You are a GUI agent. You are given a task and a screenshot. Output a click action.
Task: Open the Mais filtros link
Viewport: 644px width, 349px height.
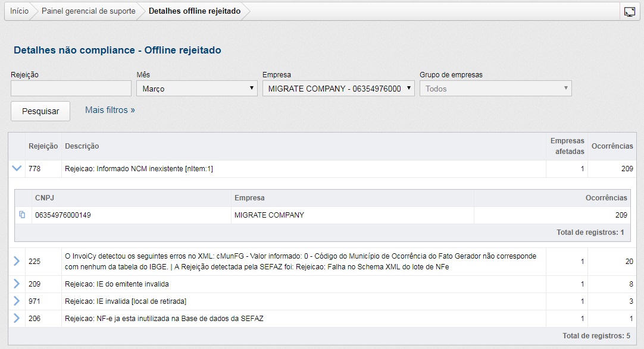click(x=110, y=110)
